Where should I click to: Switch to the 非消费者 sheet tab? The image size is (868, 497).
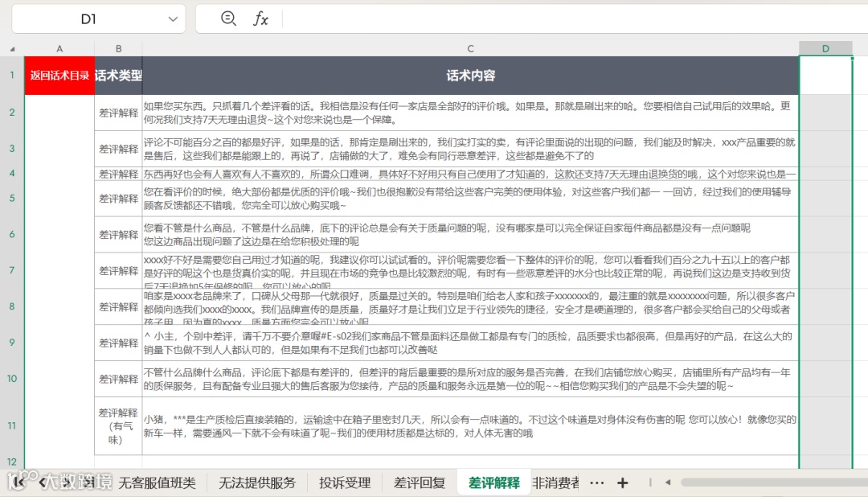[x=555, y=483]
